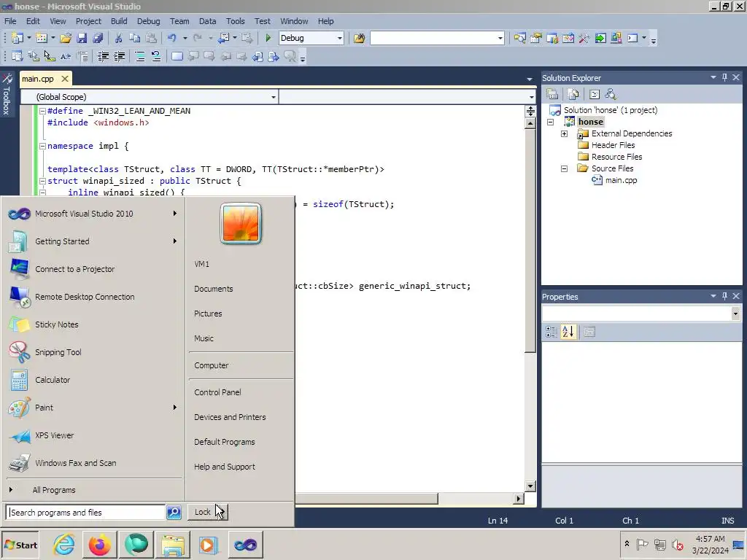The width and height of the screenshot is (747, 560).
Task: Save main.cpp with the floppy disk icon
Action: pyautogui.click(x=82, y=38)
